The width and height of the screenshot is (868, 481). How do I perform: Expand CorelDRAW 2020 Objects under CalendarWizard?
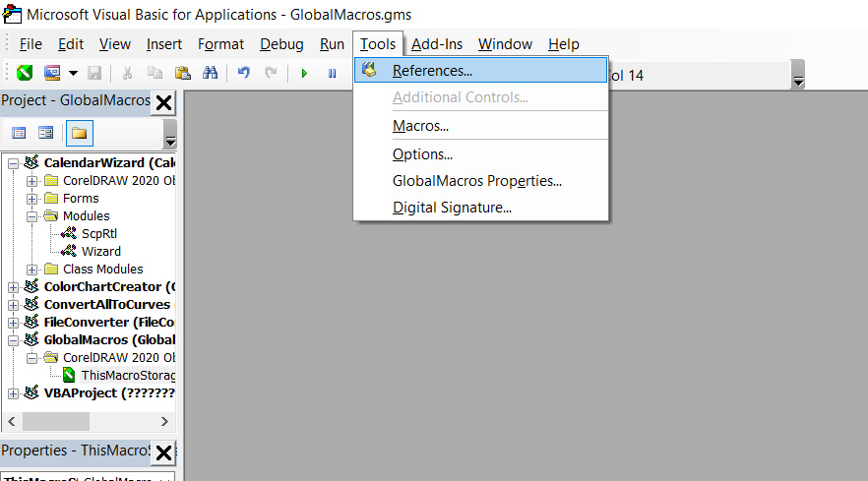pyautogui.click(x=32, y=181)
